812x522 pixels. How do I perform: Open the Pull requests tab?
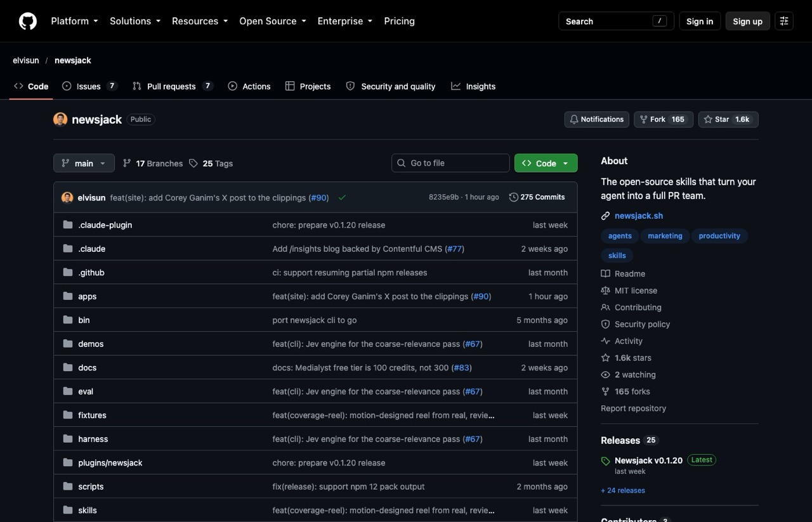point(172,86)
